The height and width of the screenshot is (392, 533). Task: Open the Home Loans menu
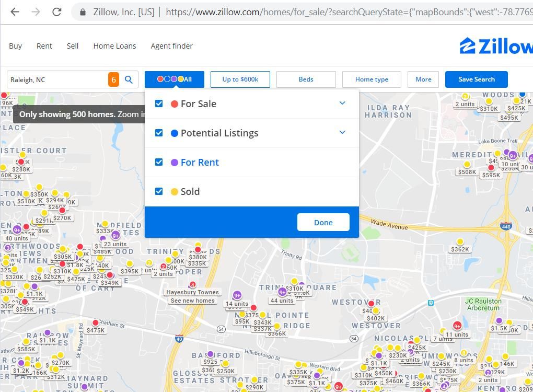[114, 46]
